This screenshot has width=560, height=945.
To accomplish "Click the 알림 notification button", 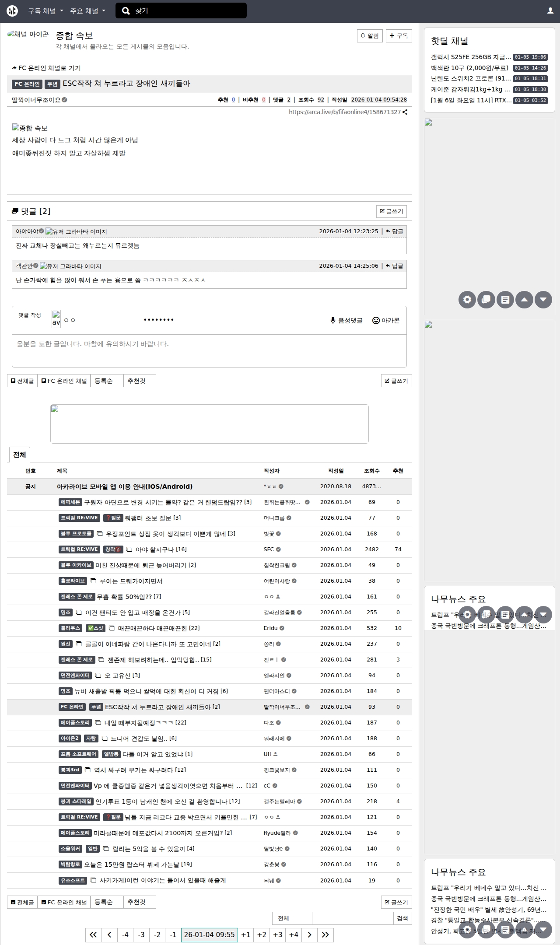I will tap(370, 36).
